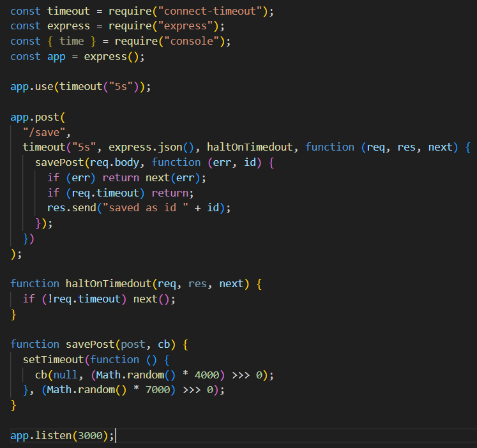Click the "const app" variable name
The width and height of the screenshot is (477, 448).
click(x=56, y=57)
